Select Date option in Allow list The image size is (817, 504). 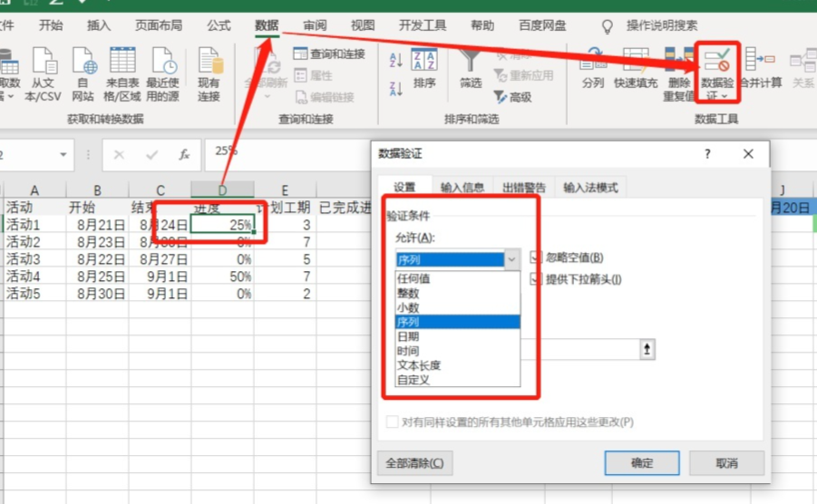pyautogui.click(x=458, y=336)
